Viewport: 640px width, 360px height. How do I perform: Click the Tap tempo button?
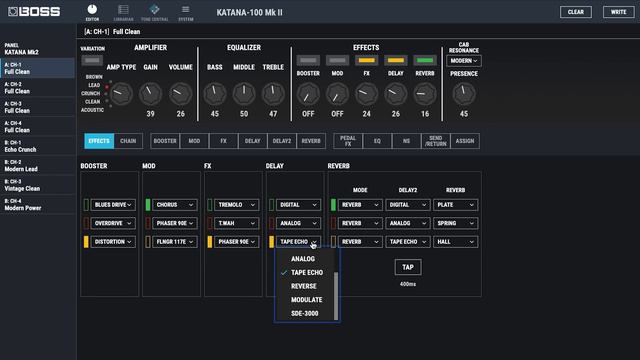pyautogui.click(x=408, y=267)
